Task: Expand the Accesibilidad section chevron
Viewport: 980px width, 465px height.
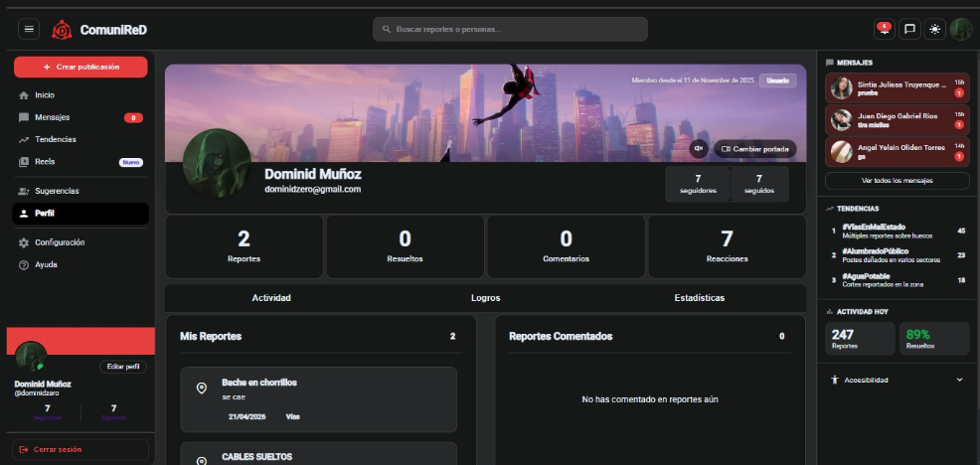Action: (x=959, y=380)
